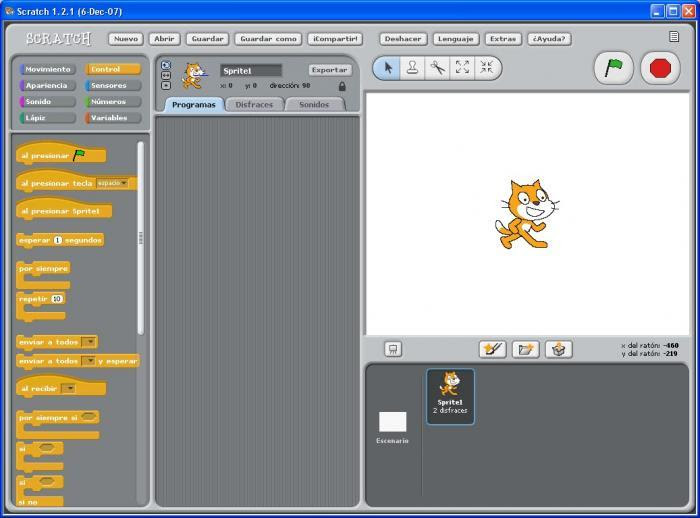Select the grow sprite tool
The width and height of the screenshot is (700, 518).
(462, 68)
